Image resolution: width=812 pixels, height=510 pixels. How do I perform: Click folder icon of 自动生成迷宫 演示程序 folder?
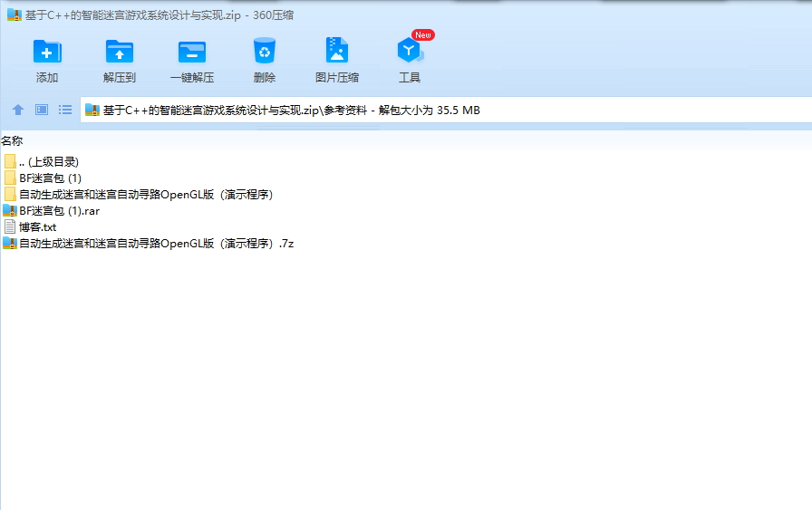coord(10,194)
